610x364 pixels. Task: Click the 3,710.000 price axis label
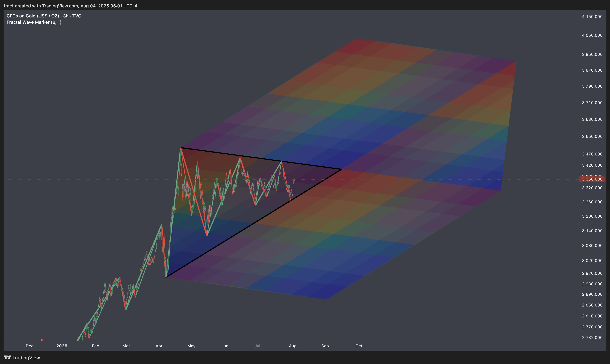[592, 103]
